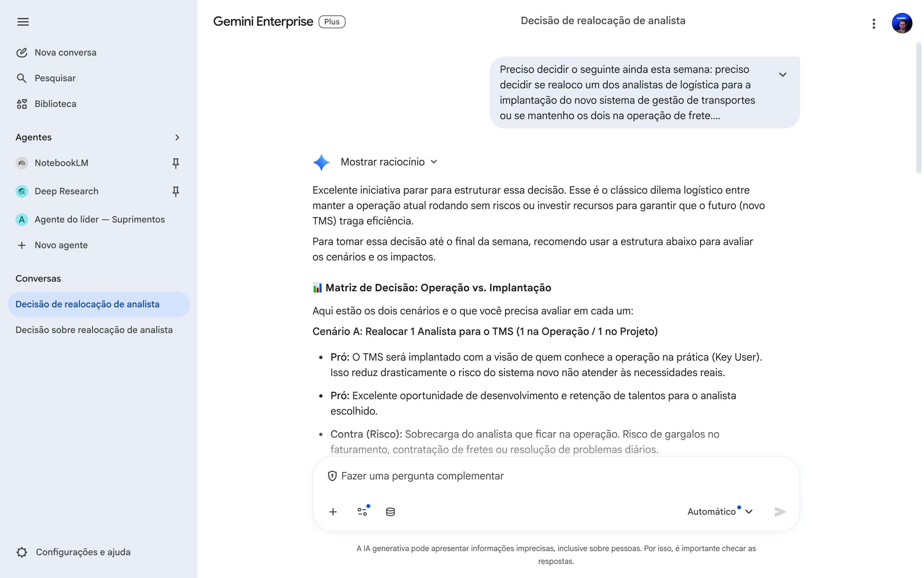Click the AI disclaimer text at bottom
Viewport: 924px width, 578px height.
(556, 555)
